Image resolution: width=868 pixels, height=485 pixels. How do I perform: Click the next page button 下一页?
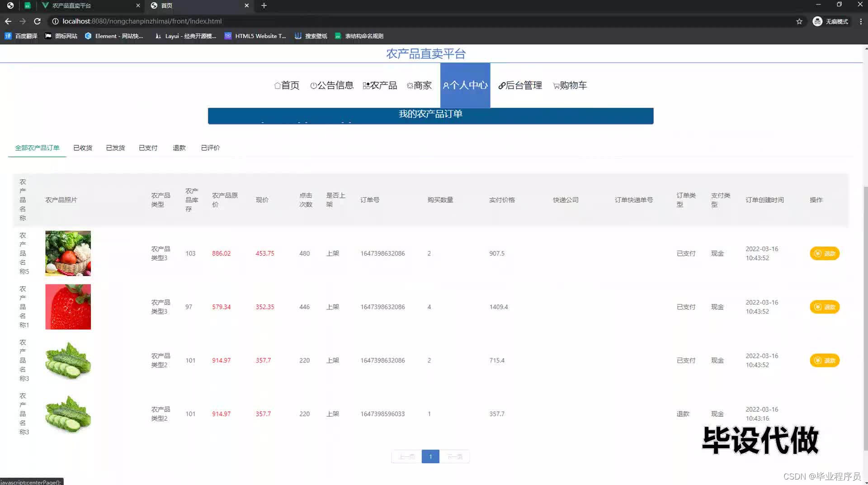(455, 456)
